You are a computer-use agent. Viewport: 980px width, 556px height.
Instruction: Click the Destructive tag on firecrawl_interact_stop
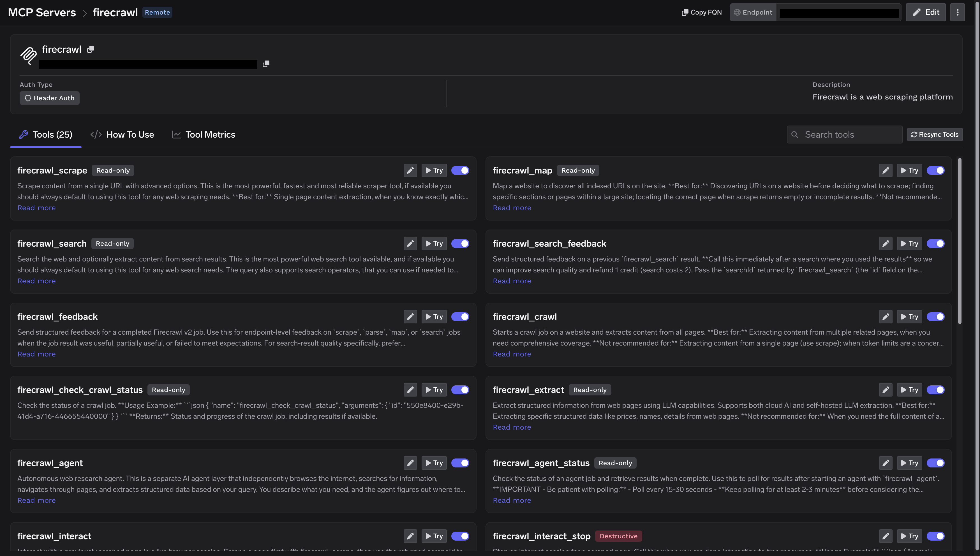click(618, 536)
